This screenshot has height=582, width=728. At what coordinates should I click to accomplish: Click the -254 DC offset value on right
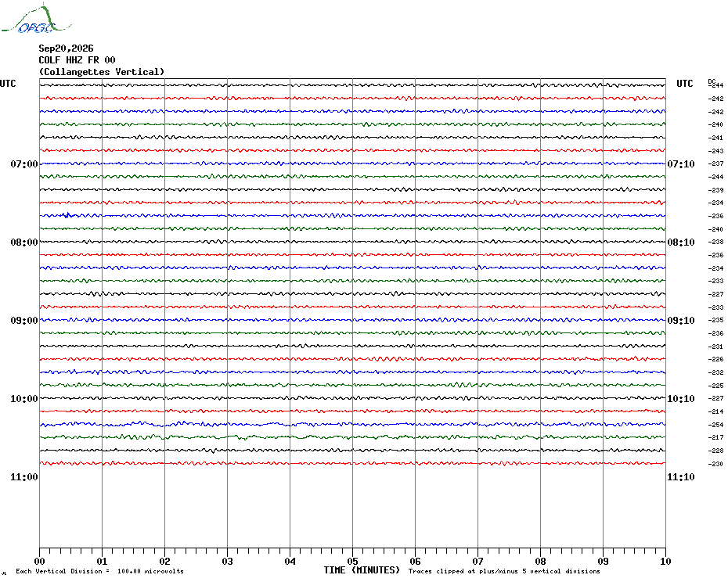(x=715, y=425)
